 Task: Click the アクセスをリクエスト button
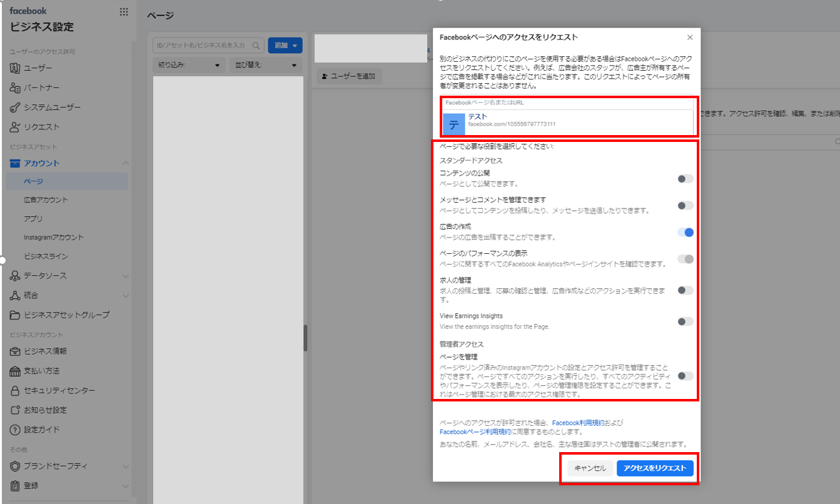click(x=655, y=468)
